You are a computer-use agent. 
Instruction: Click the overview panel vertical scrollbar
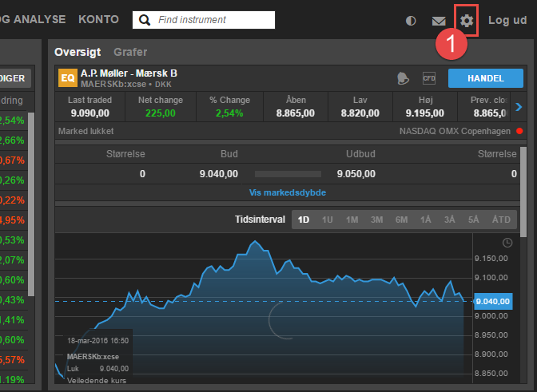click(x=523, y=192)
